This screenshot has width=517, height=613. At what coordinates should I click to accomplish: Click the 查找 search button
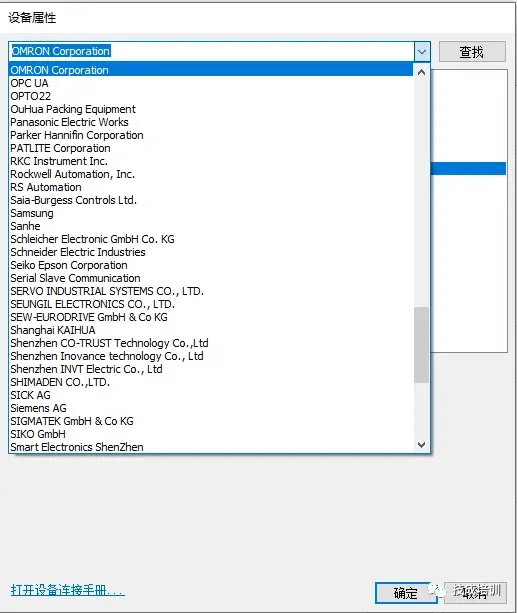tap(472, 52)
